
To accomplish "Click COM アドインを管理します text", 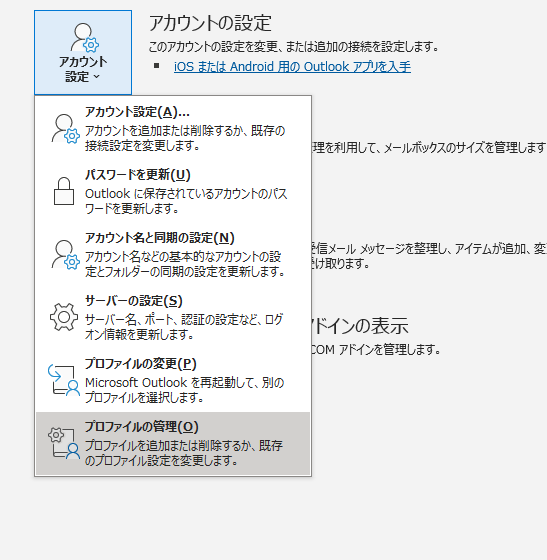I will click(376, 349).
